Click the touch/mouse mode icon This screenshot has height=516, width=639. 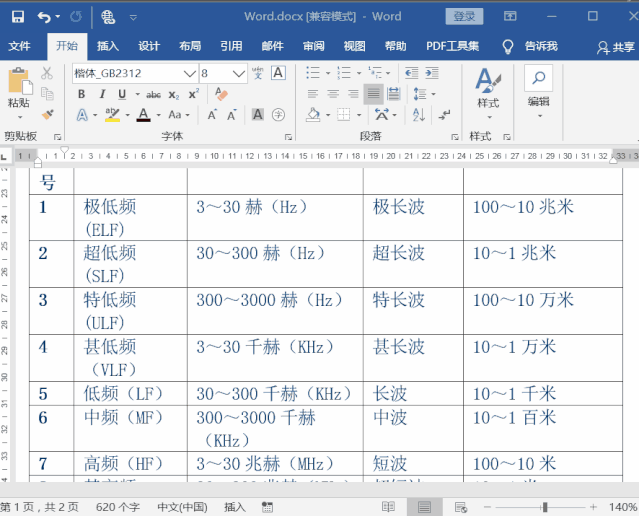108,17
